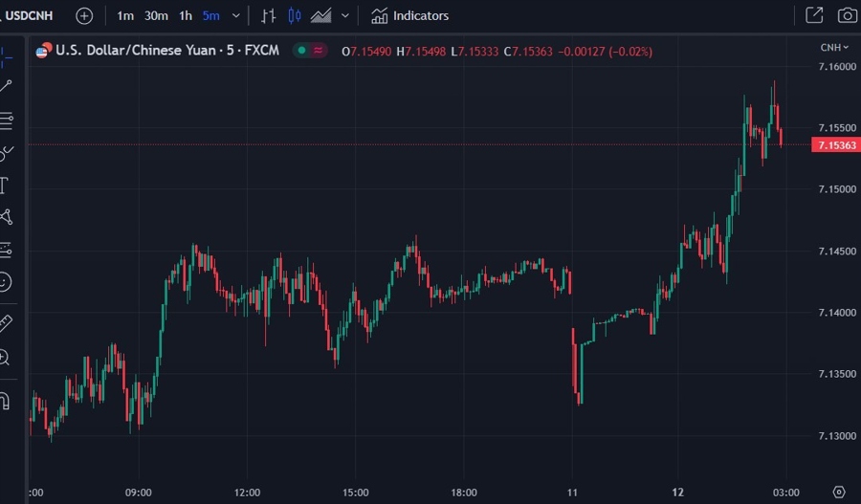Image resolution: width=861 pixels, height=504 pixels.
Task: Add a symbol with the plus circle icon
Action: point(84,16)
